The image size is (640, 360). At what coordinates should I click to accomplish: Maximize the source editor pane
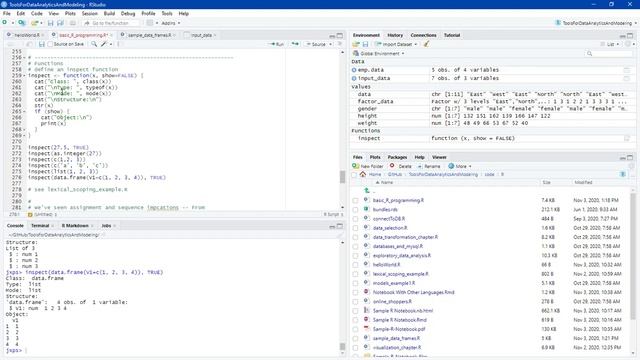coord(340,36)
